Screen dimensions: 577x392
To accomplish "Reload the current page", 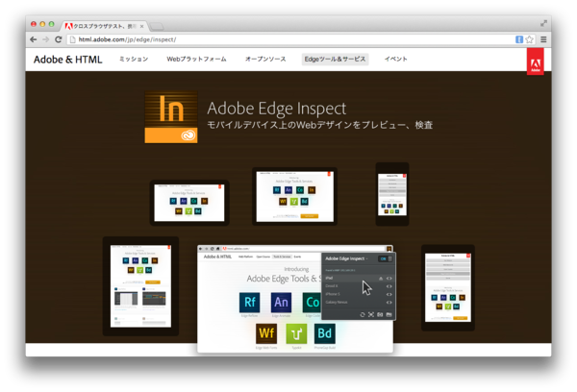I will 58,39.
